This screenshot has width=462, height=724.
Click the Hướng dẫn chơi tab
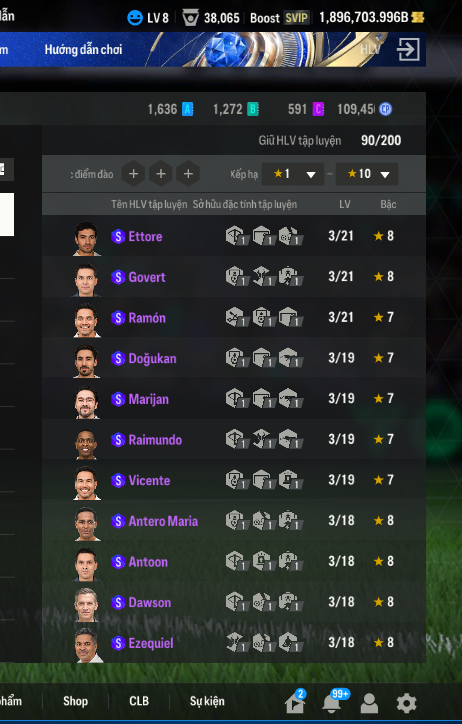[x=84, y=49]
